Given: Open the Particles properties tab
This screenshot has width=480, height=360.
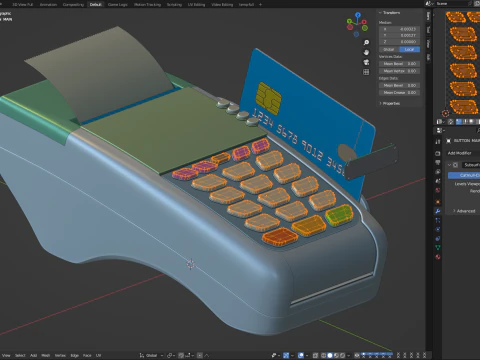Looking at the screenshot, I should coord(438,220).
